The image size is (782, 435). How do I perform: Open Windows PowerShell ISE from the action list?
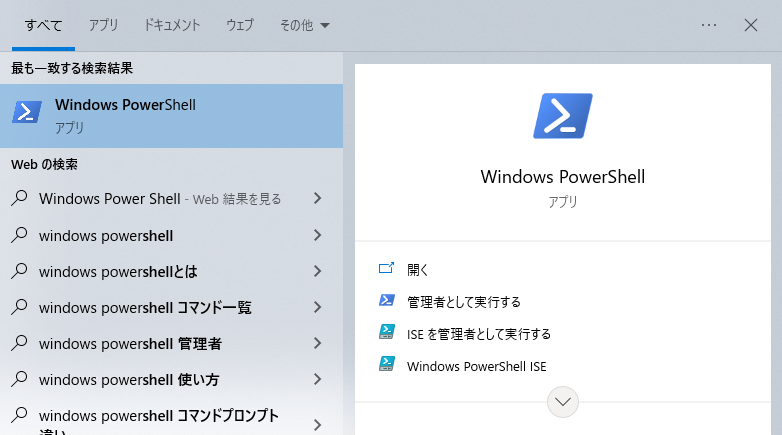pos(477,366)
